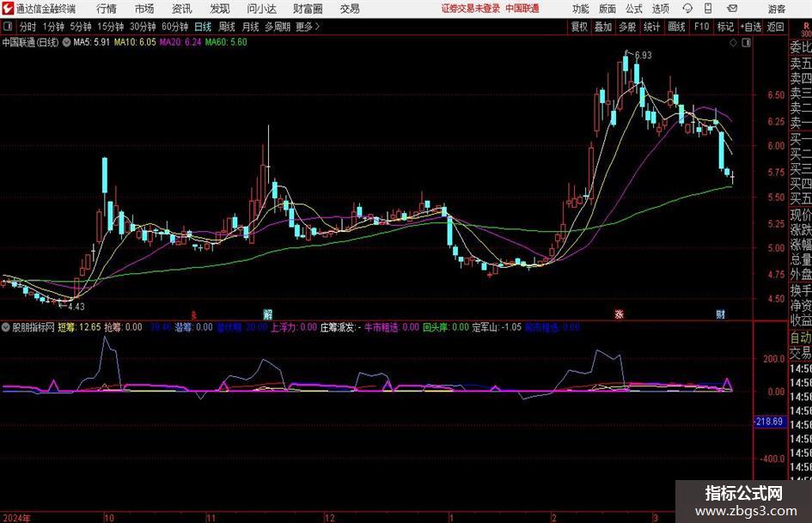Viewport: 812px width, 523px height.
Task: Click the 6.93 high price label
Action: coord(643,56)
